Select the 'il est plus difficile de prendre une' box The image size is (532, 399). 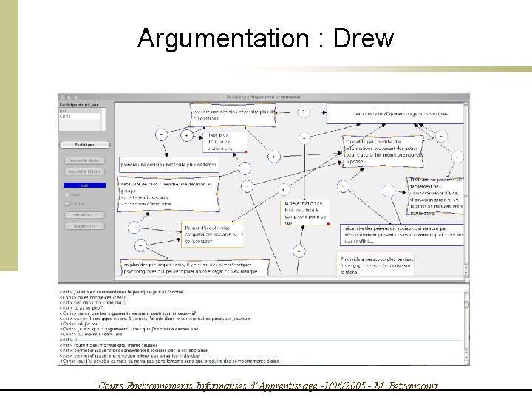[225, 142]
